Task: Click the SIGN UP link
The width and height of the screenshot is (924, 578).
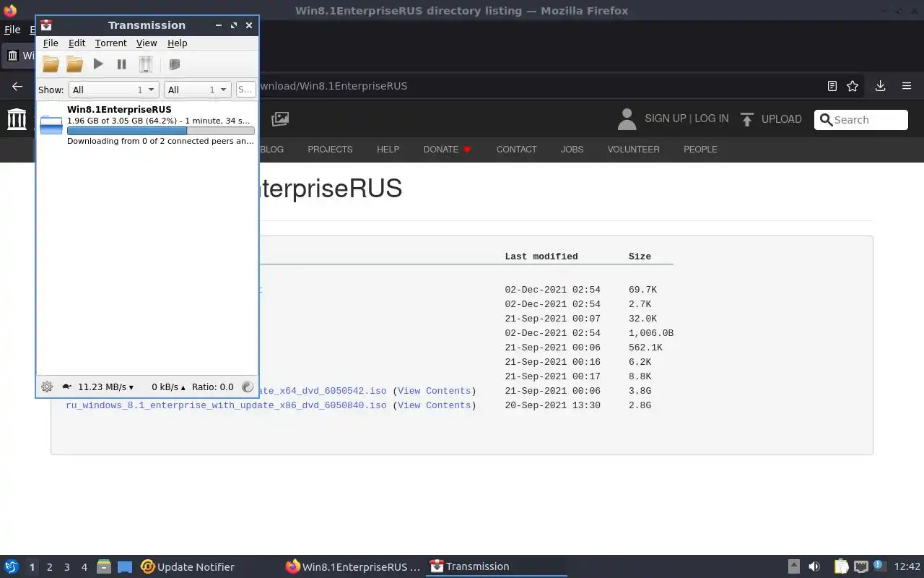Action: coord(666,118)
